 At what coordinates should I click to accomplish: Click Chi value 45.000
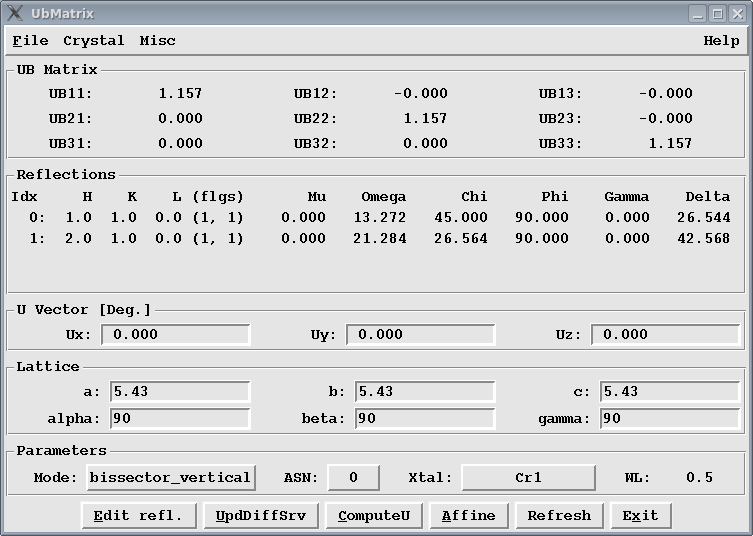point(461,218)
